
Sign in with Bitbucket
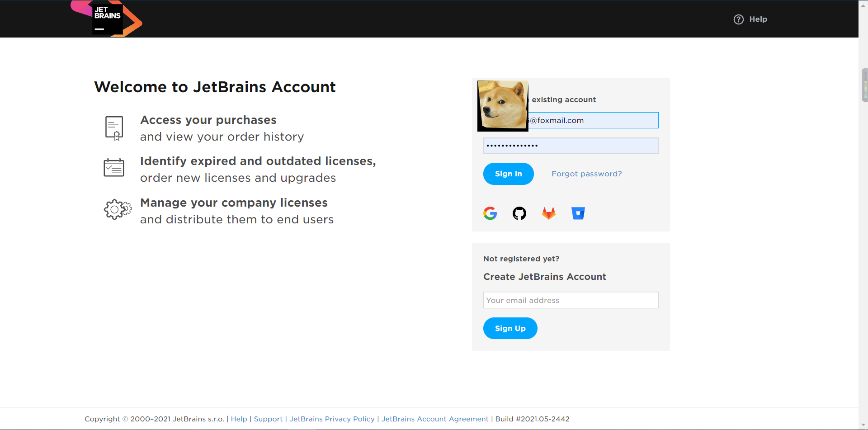coord(578,213)
